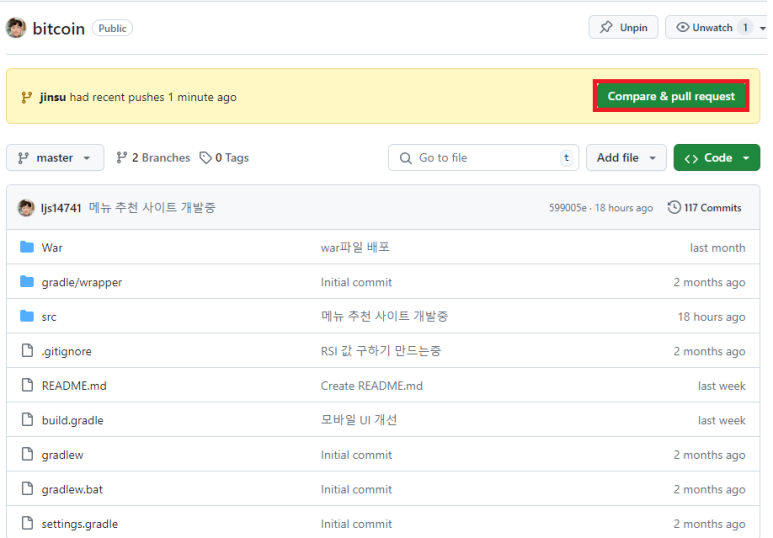Open the War folder
Viewport: 773px width, 538px height.
tap(52, 248)
